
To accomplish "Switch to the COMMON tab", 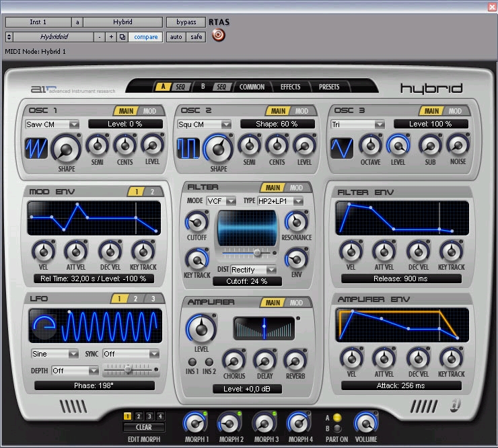I will click(x=252, y=87).
